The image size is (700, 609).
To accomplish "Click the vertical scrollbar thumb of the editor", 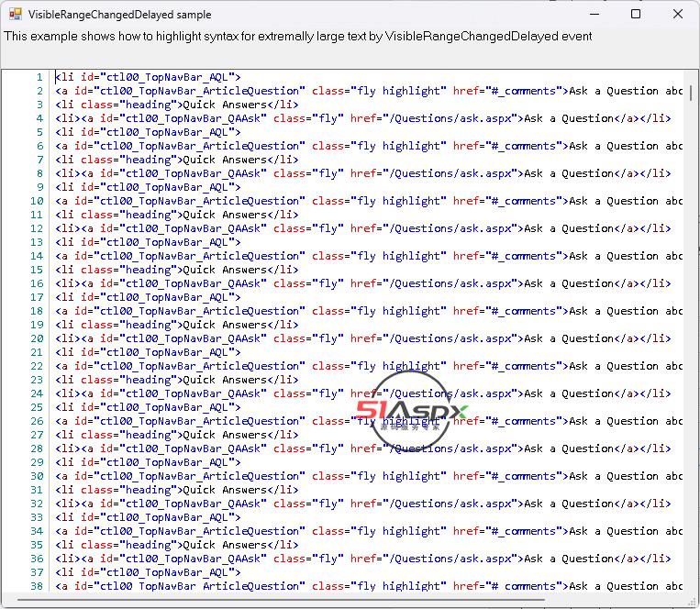I will click(691, 93).
